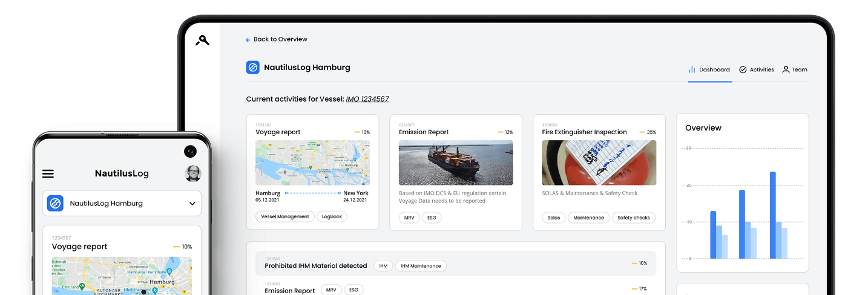Click the Dashboard bar chart icon
This screenshot has height=295, width=868.
(x=692, y=70)
